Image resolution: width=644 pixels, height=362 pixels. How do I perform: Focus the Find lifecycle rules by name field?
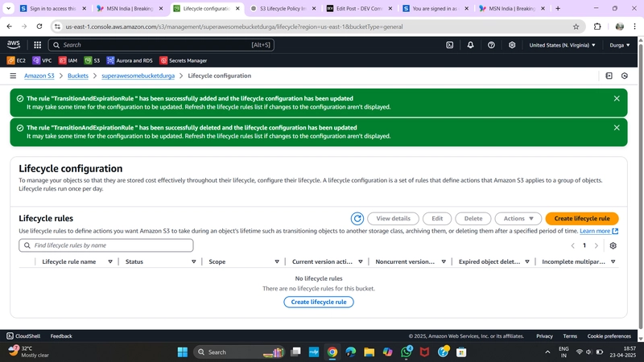tap(106, 245)
